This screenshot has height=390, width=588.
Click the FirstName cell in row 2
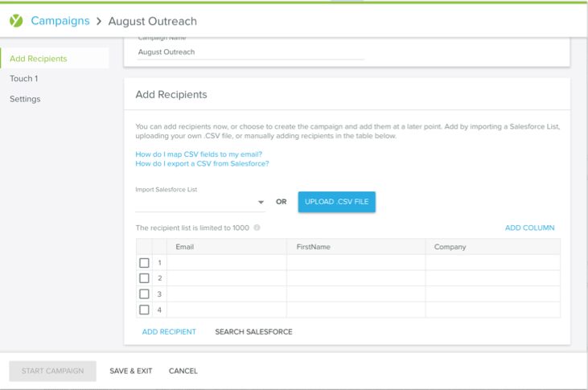[356, 278]
